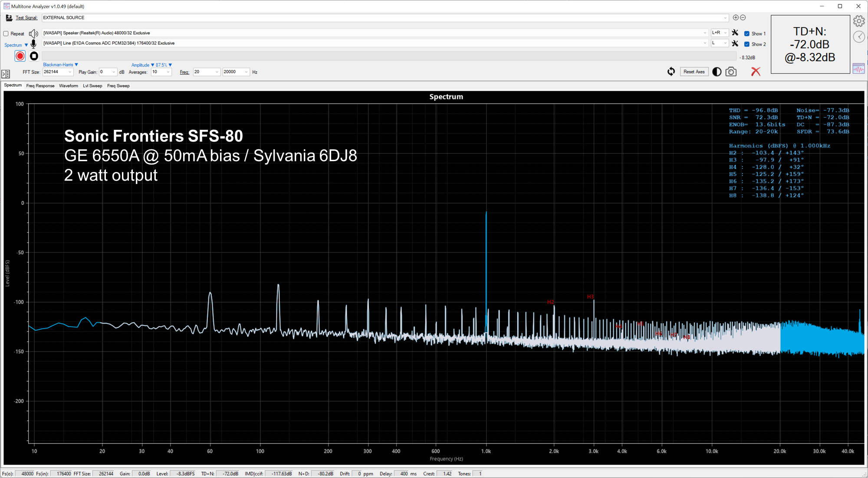Click the refresh cycle icon
868x478 pixels.
coord(671,72)
